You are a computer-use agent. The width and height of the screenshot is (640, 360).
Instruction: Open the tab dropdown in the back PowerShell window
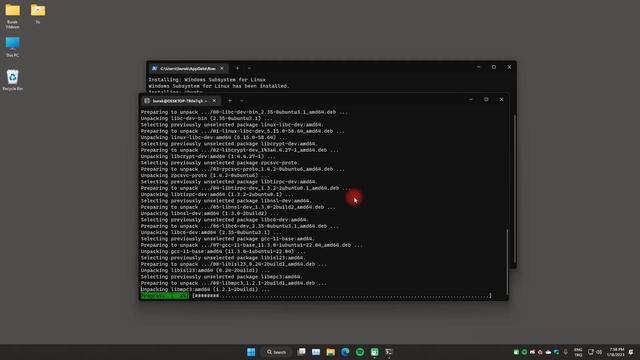pos(249,68)
